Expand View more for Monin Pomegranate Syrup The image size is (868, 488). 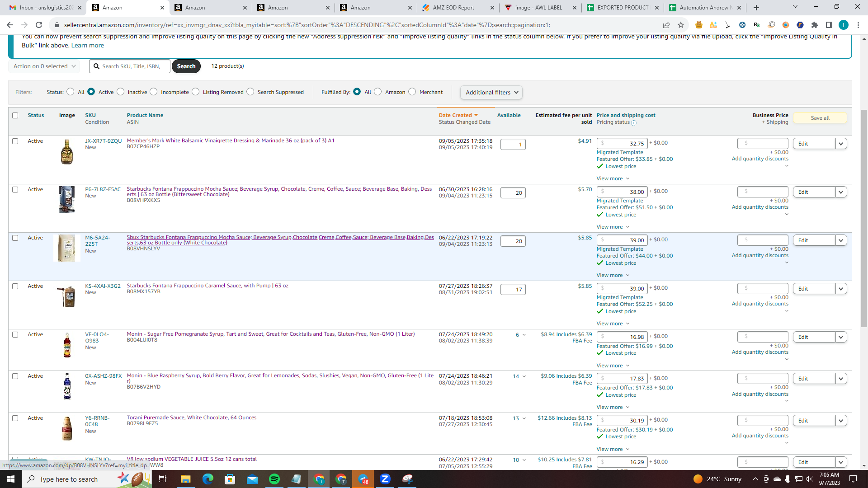click(x=613, y=366)
